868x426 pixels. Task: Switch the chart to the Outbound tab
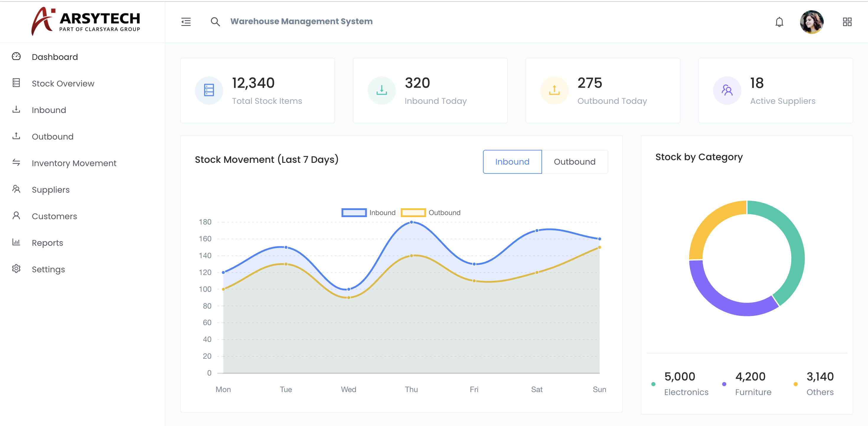pyautogui.click(x=575, y=162)
